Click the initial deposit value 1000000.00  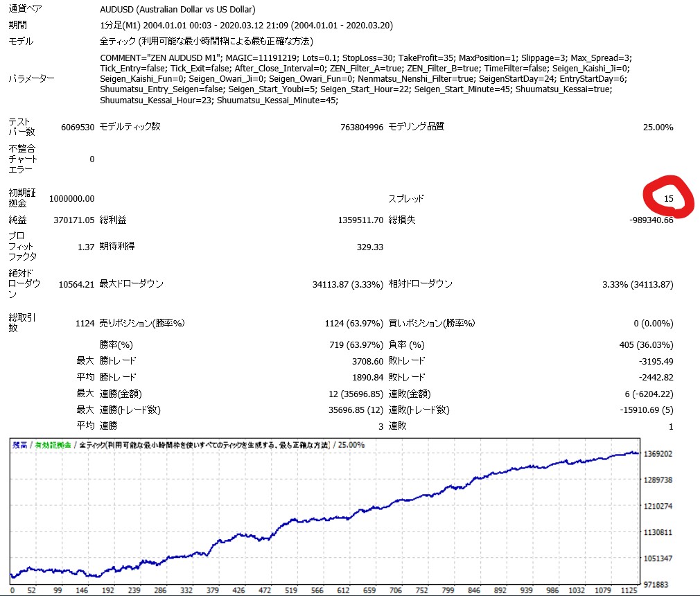(71, 199)
